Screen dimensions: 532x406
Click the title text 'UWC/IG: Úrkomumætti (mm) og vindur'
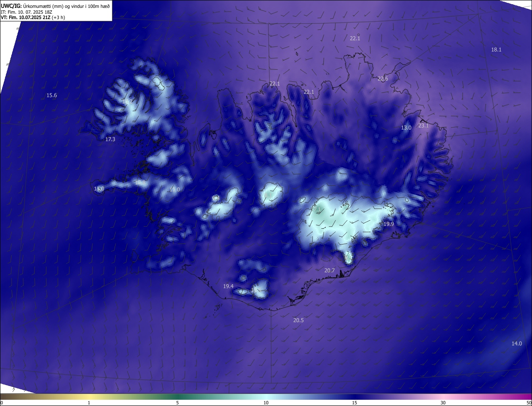tap(43, 6)
